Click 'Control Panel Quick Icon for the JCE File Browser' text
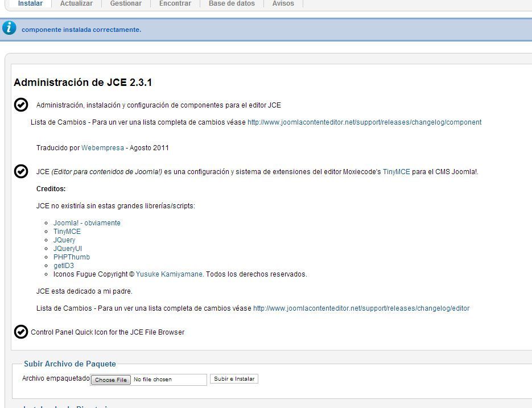Screen dimensions: 532x408 click(x=108, y=332)
